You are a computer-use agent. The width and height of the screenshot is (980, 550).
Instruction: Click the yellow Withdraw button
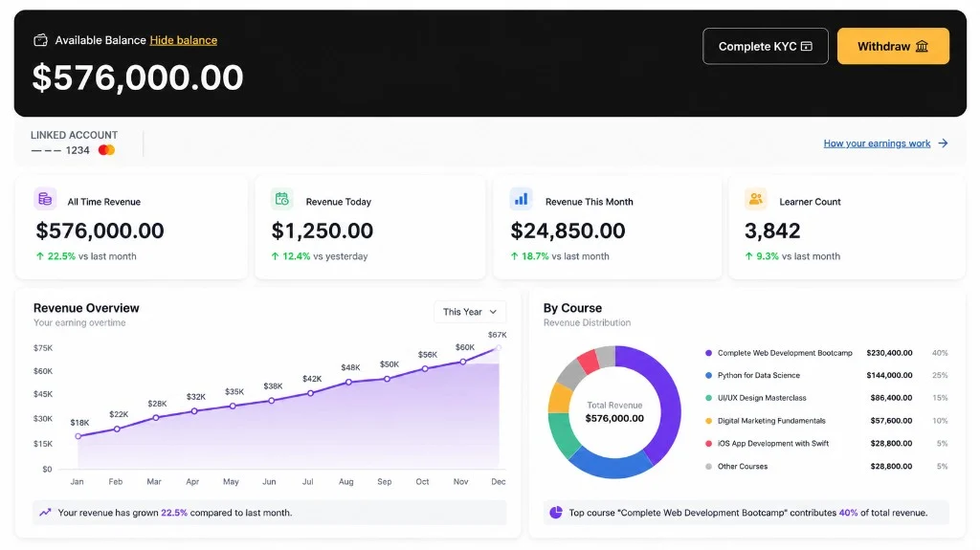(x=893, y=46)
